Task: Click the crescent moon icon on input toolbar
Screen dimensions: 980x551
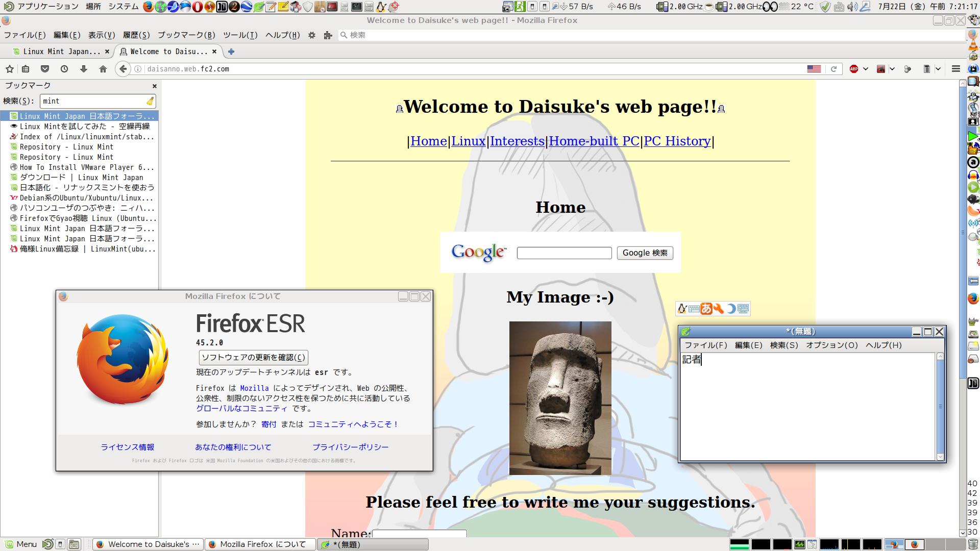Action: [731, 309]
